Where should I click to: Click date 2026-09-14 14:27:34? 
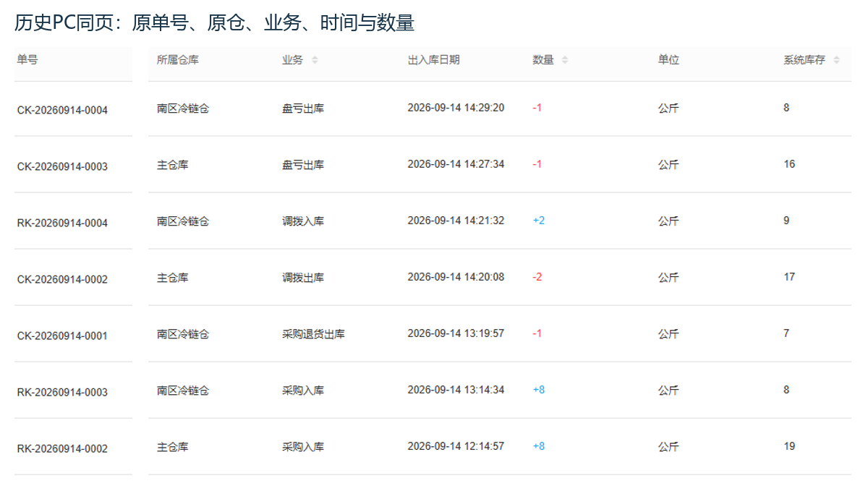(x=456, y=164)
